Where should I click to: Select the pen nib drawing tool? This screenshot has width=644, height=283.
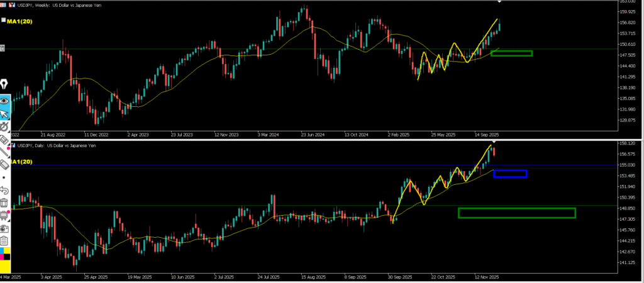tap(4, 84)
